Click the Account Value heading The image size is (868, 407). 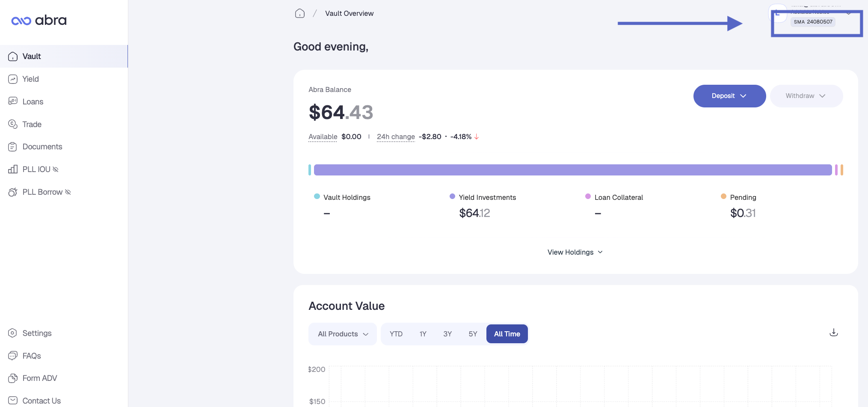pos(347,306)
